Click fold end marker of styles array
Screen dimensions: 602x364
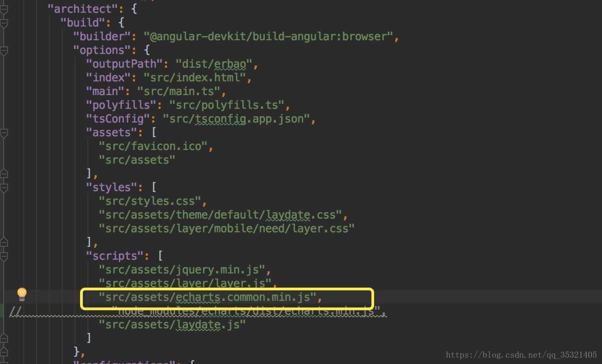[x=4, y=242]
